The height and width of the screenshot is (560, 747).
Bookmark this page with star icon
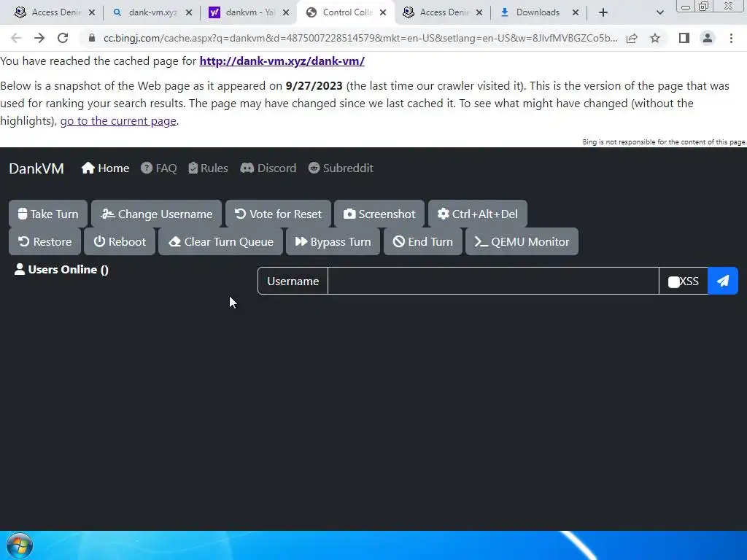click(655, 38)
